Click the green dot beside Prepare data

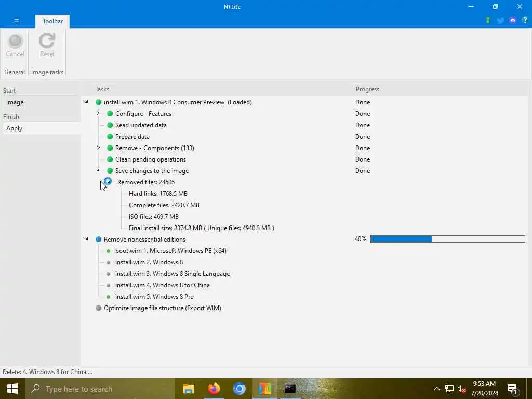110,137
